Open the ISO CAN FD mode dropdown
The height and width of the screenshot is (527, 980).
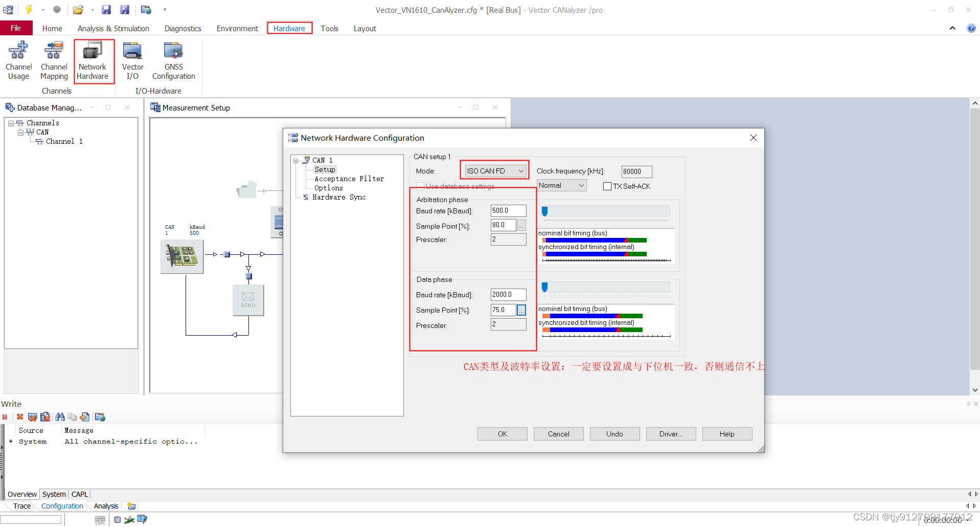pyautogui.click(x=495, y=171)
